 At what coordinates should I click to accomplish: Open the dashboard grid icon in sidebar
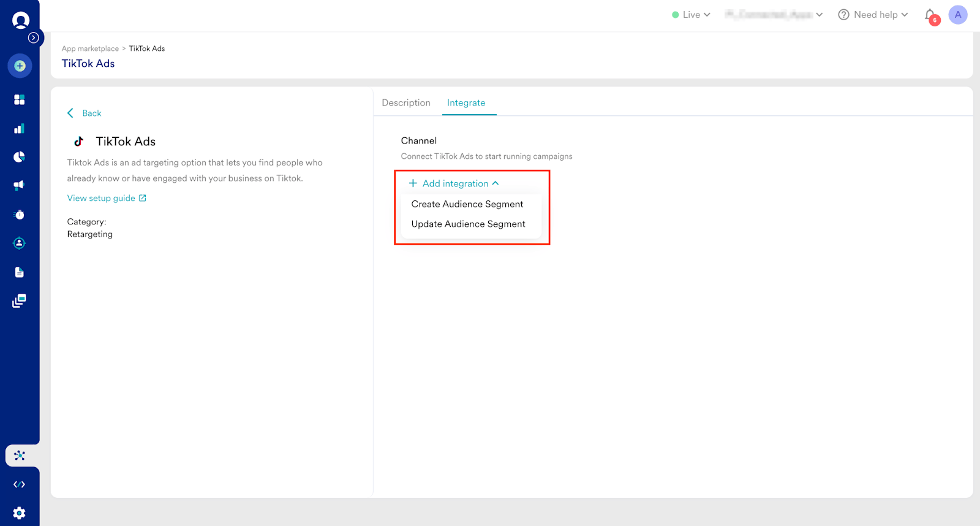(x=20, y=99)
